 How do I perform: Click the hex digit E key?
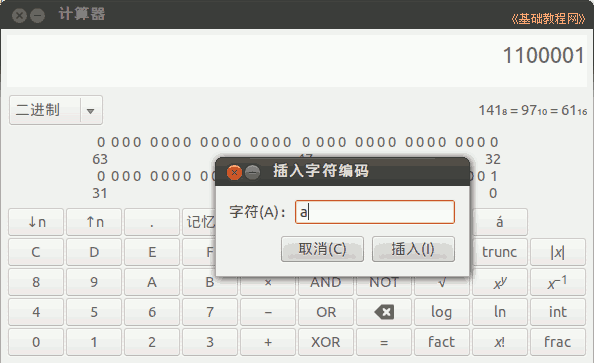[x=152, y=252]
